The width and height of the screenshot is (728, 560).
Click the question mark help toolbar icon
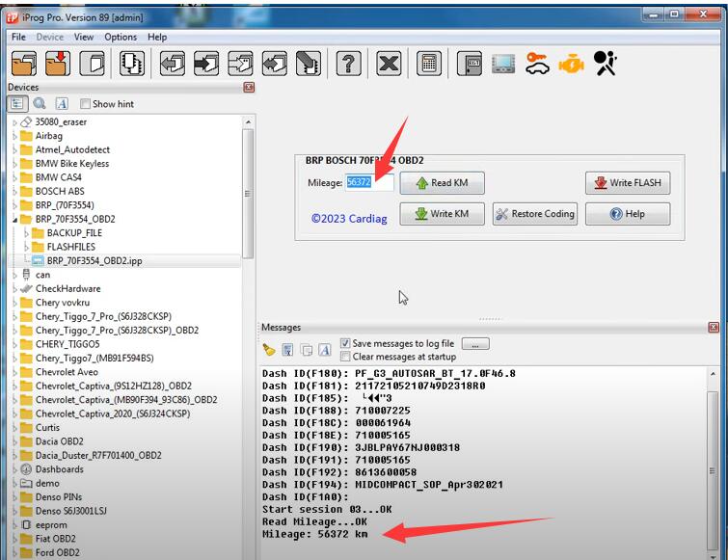[349, 64]
